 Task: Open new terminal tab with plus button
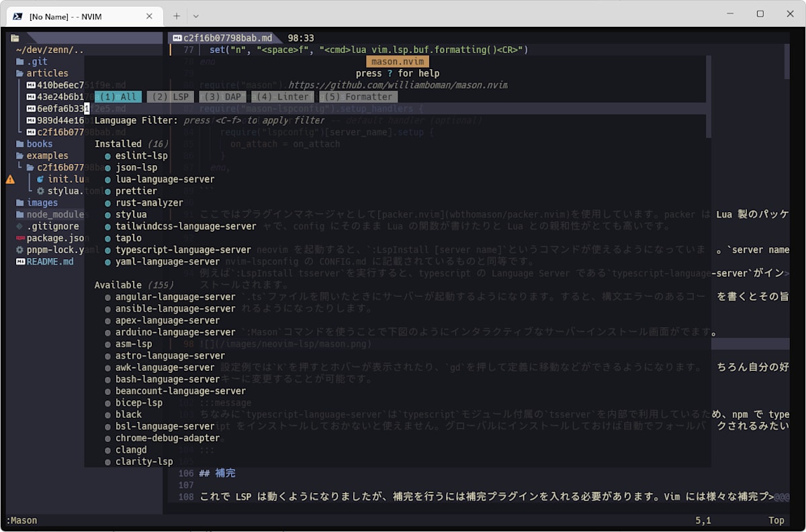point(177,16)
